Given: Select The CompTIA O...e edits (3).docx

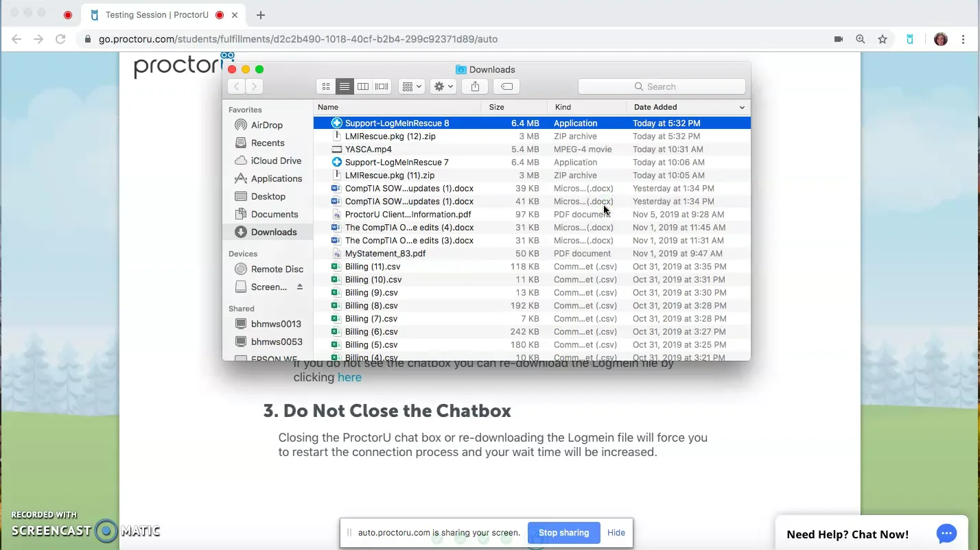Looking at the screenshot, I should (x=532, y=241).
